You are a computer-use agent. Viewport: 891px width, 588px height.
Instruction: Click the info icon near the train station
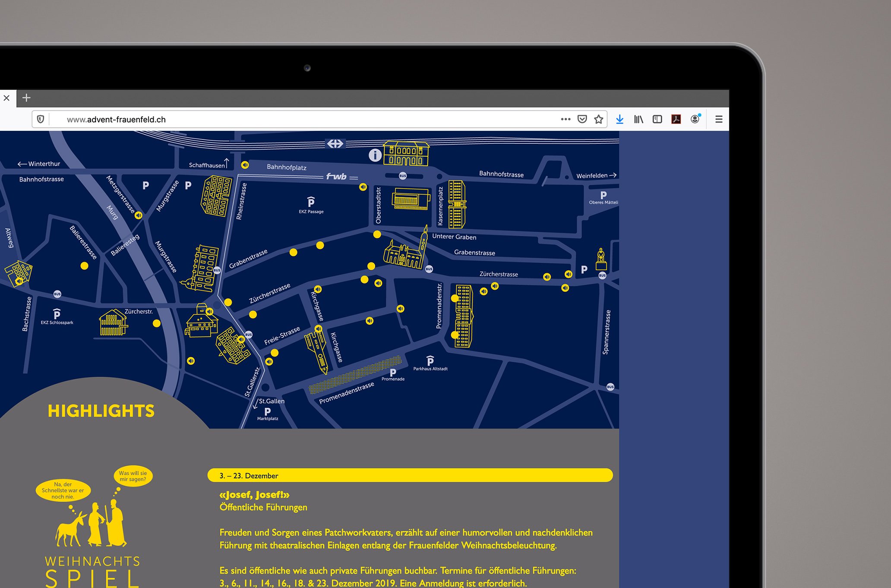tap(375, 155)
